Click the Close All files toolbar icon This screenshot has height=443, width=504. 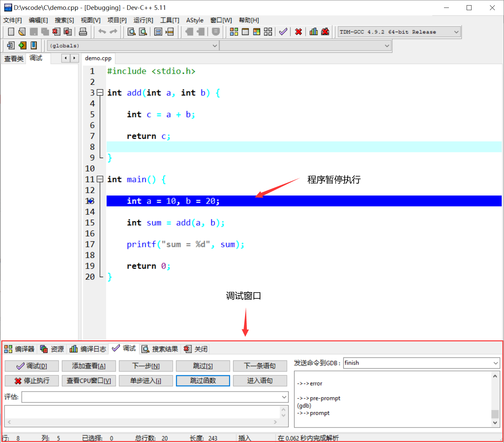tap(68, 32)
